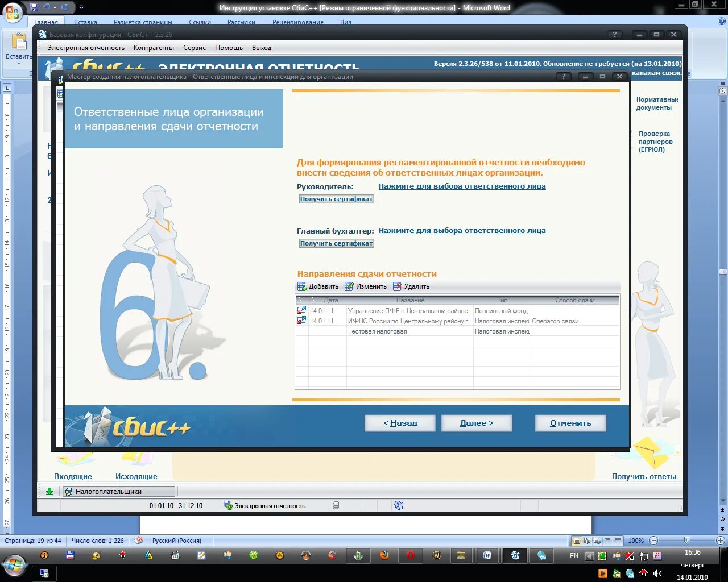This screenshot has height=582, width=728.
Task: Undo the last action in Word
Action: [x=47, y=7]
